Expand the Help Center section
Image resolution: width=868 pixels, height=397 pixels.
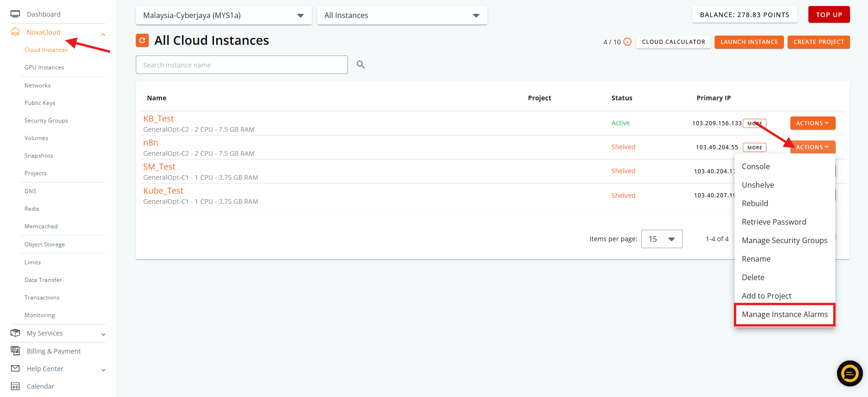pyautogui.click(x=103, y=370)
